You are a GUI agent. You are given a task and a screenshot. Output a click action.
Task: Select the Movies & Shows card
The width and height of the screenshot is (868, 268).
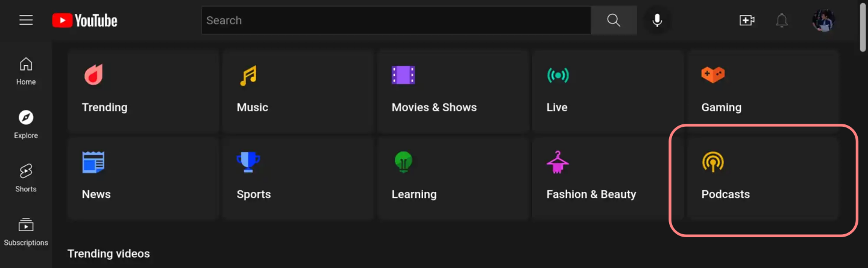pos(453,91)
